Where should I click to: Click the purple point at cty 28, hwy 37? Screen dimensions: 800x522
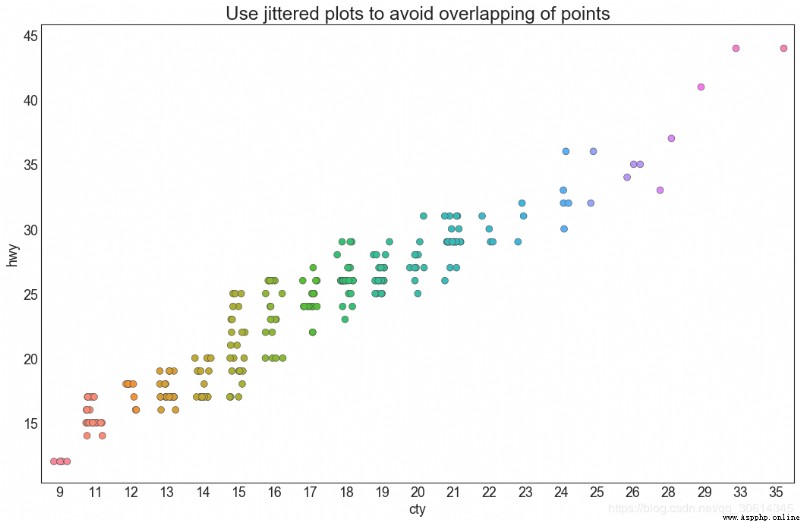[x=671, y=138]
